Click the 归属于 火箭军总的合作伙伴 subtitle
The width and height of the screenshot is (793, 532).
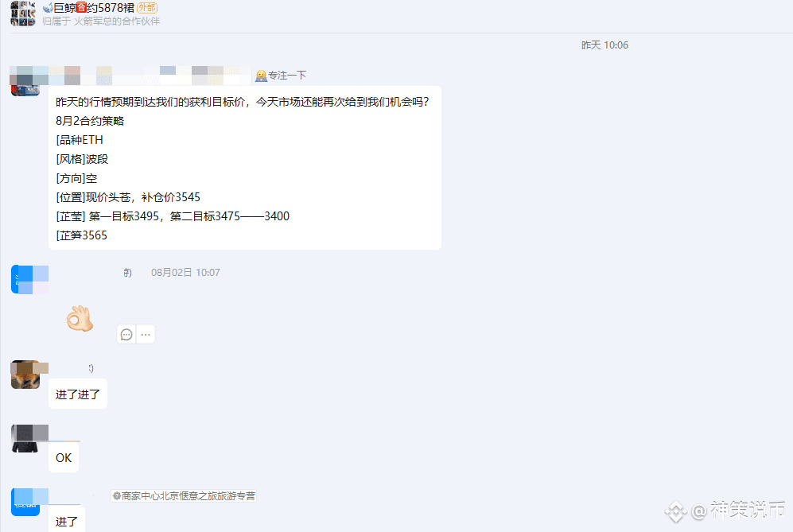[x=101, y=21]
